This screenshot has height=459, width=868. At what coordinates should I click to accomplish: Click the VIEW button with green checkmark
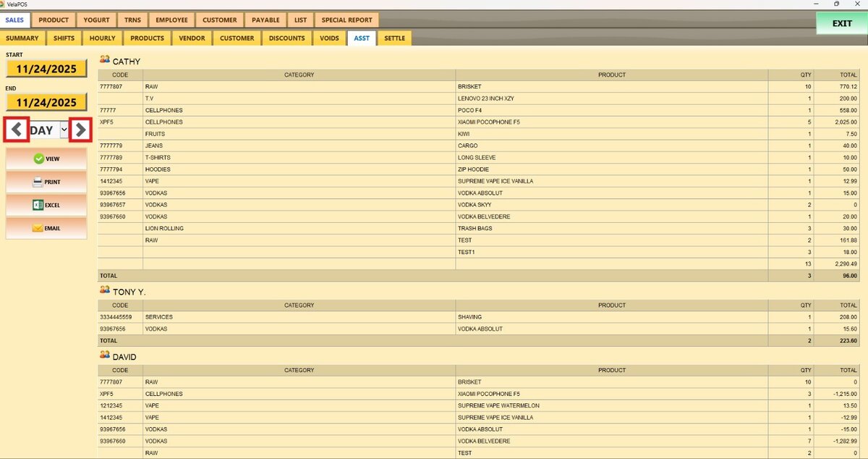click(46, 159)
